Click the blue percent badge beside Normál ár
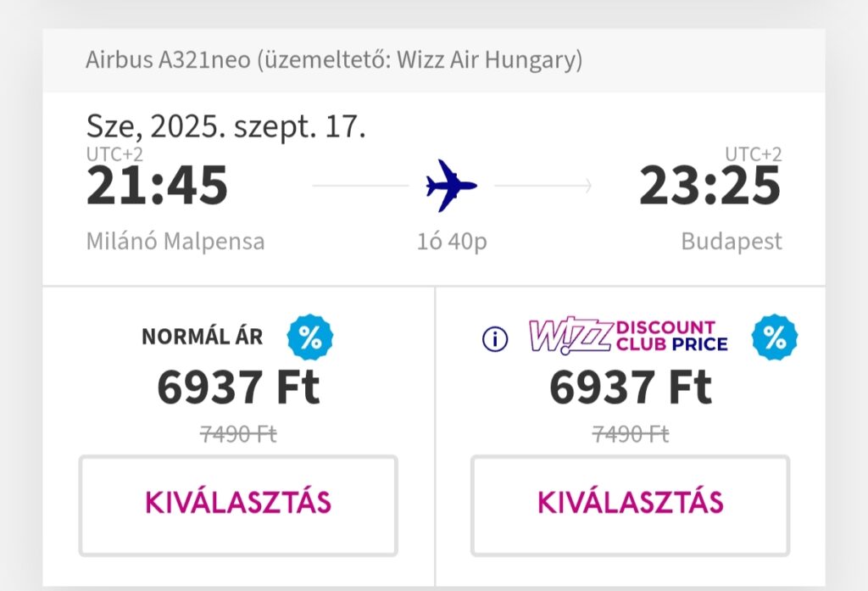 click(x=310, y=337)
